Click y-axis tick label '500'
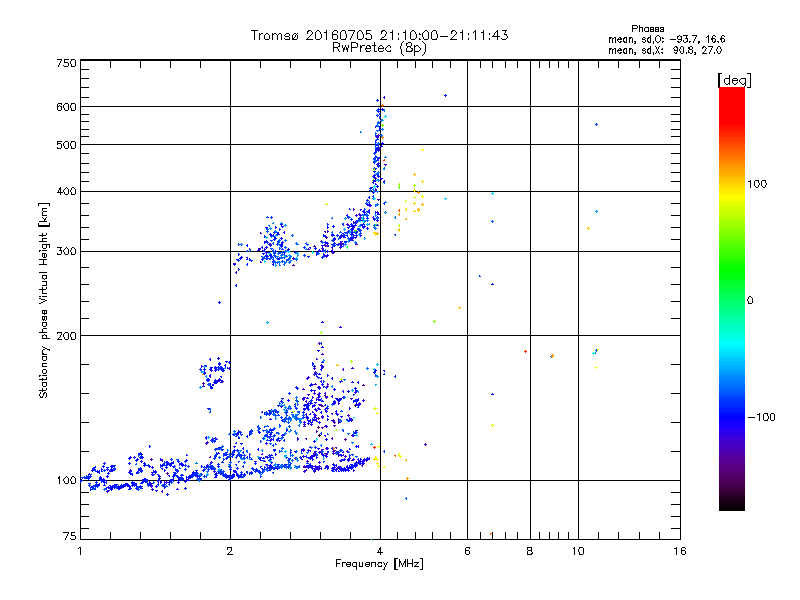This screenshot has height=600, width=800. [66, 145]
